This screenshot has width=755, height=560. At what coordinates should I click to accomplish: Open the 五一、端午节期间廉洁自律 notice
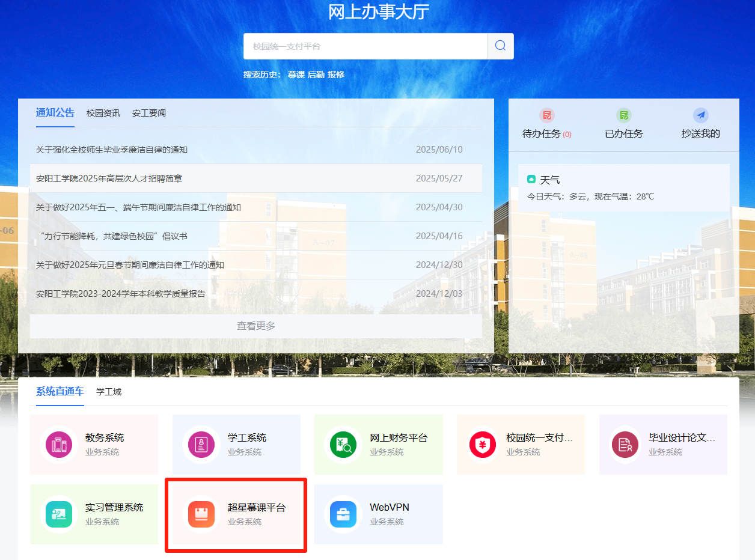pyautogui.click(x=138, y=207)
